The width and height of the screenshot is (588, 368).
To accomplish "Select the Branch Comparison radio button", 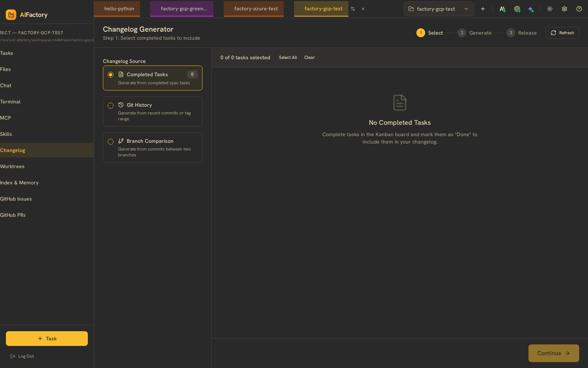I will [111, 142].
